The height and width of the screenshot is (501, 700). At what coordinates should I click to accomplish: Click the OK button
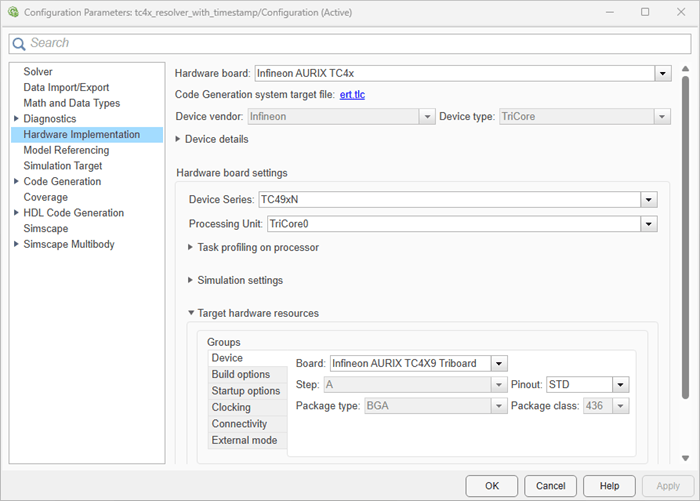(x=492, y=486)
